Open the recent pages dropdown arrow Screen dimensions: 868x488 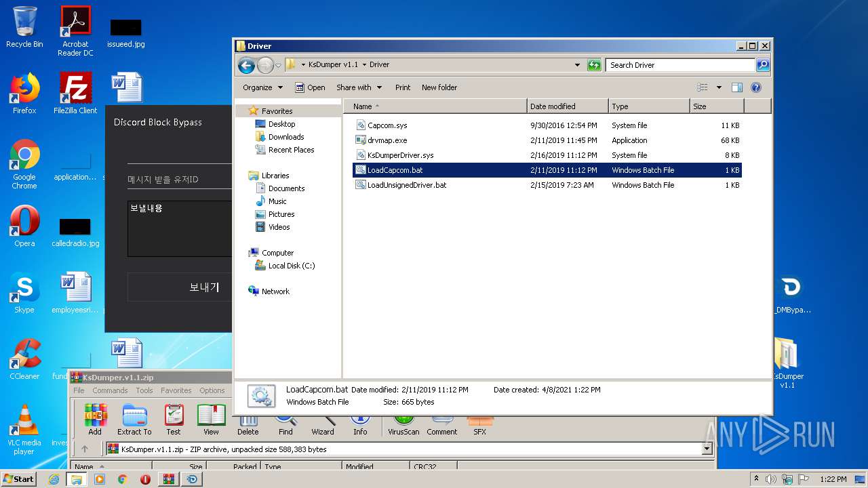(x=278, y=66)
